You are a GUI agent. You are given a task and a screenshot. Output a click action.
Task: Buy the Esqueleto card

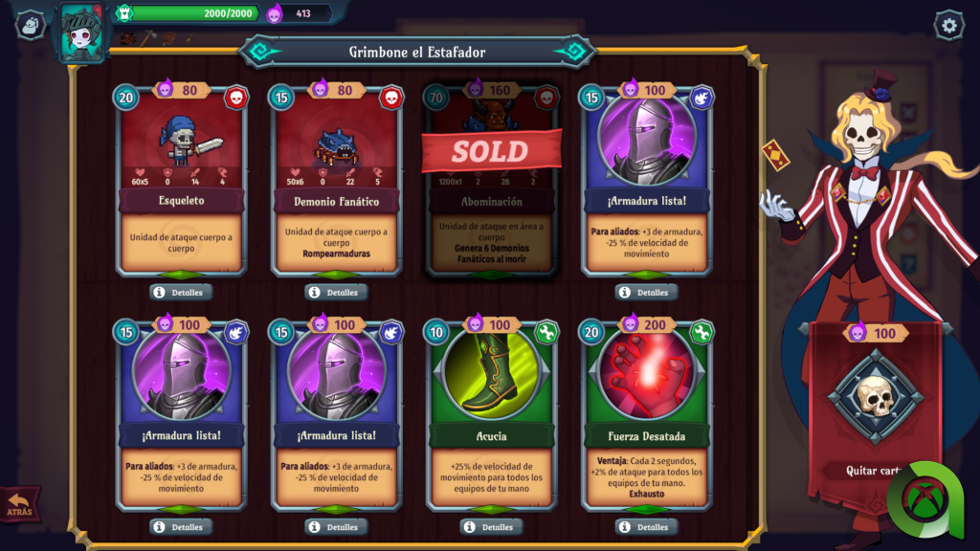[181, 181]
